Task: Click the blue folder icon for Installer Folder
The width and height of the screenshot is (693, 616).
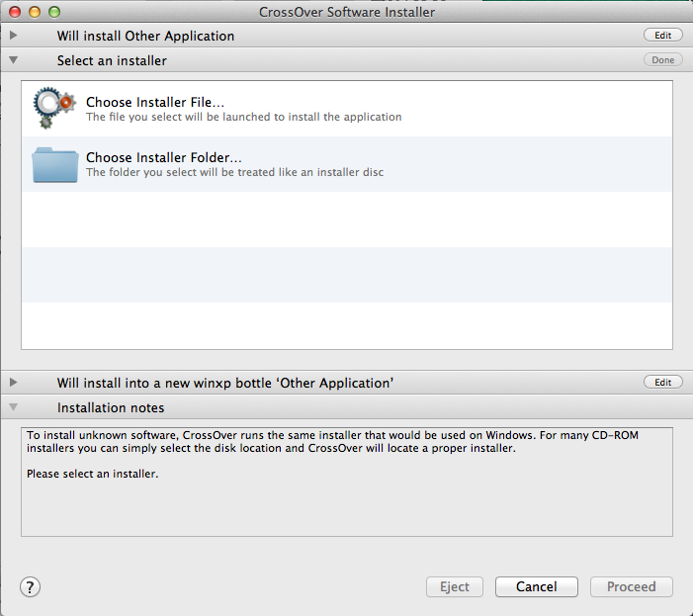Action: pyautogui.click(x=55, y=165)
